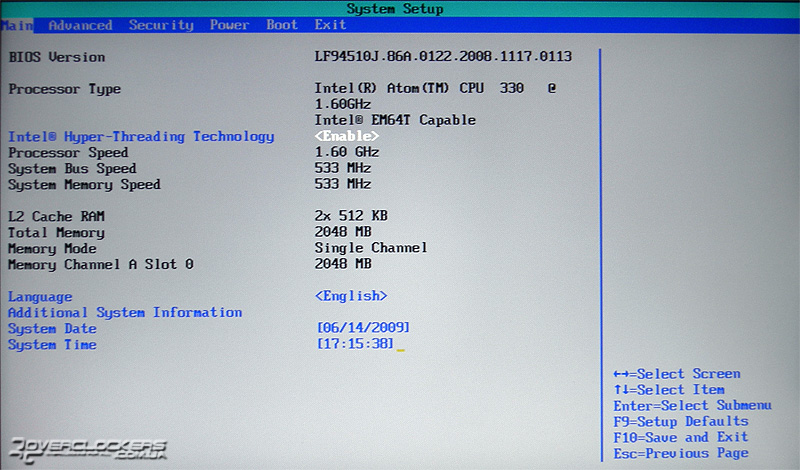The image size is (800, 470).
Task: Click the F9=Setup Defaults hint
Action: [681, 422]
